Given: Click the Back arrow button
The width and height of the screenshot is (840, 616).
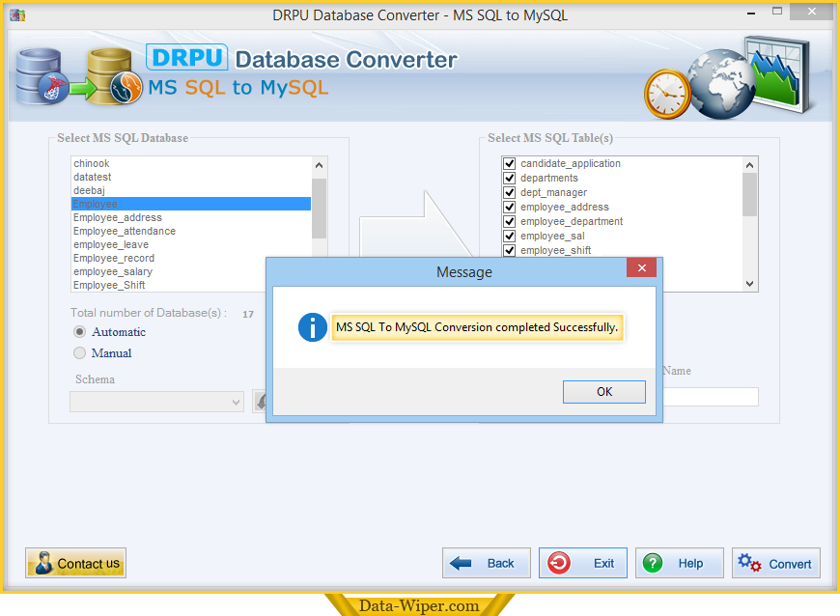Looking at the screenshot, I should tap(486, 563).
